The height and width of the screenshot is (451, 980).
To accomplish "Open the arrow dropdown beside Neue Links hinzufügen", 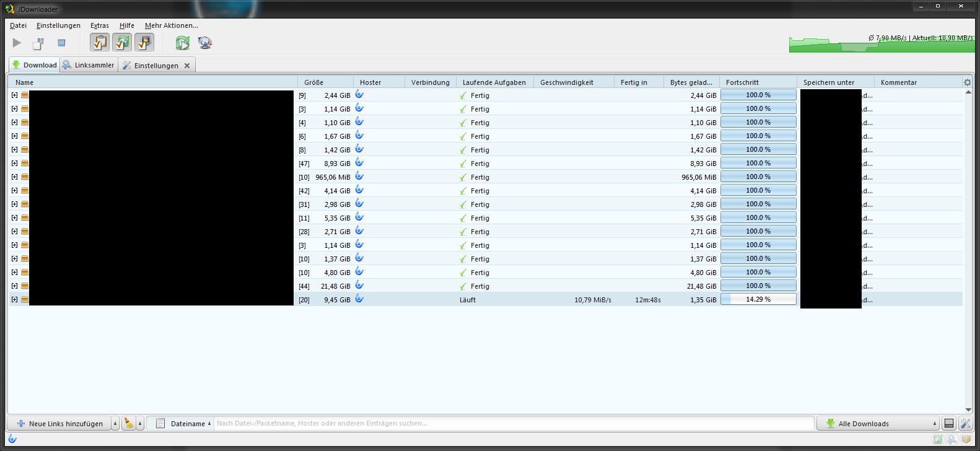I will 115,424.
